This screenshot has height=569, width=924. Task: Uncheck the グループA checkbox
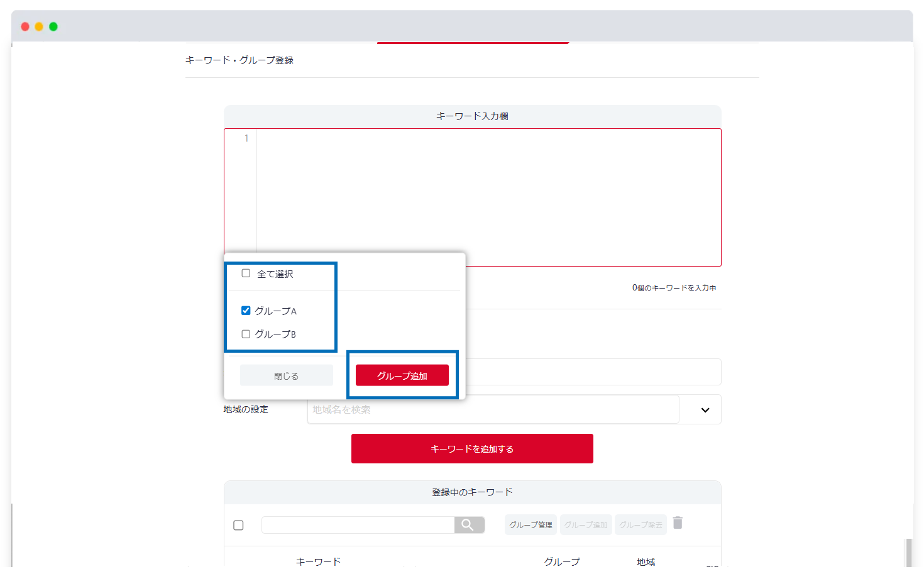(x=245, y=310)
